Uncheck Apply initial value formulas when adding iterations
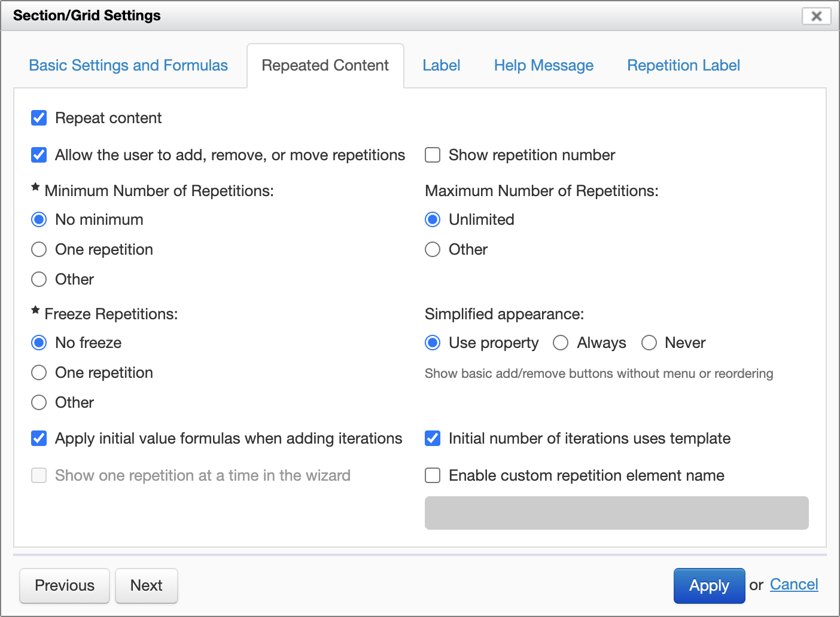The height and width of the screenshot is (617, 840). (39, 438)
